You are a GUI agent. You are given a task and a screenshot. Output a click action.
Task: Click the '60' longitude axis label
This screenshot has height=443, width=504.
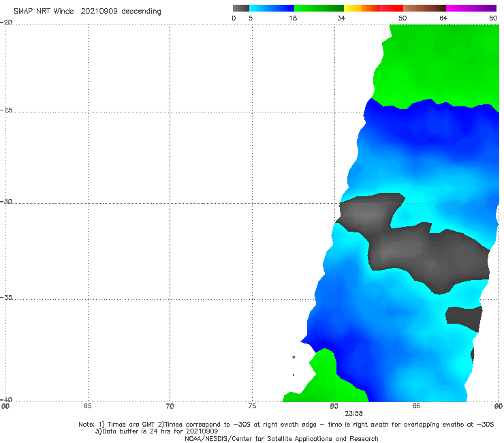point(5,406)
